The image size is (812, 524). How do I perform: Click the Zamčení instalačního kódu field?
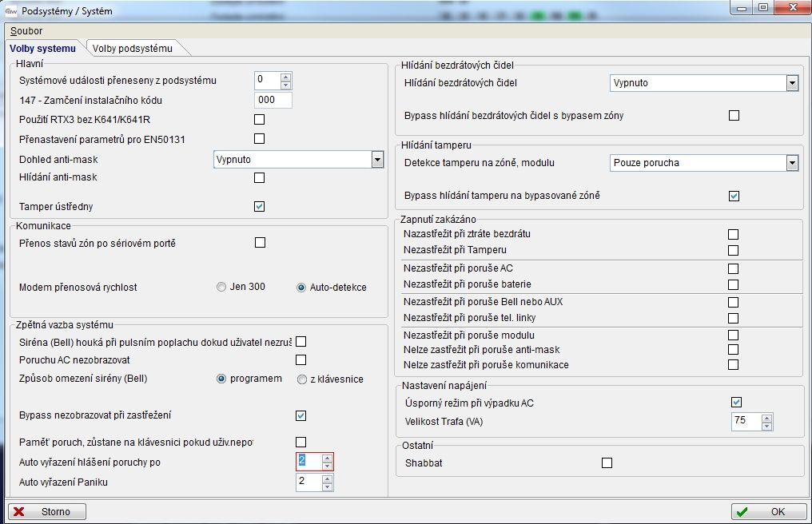pos(273,100)
